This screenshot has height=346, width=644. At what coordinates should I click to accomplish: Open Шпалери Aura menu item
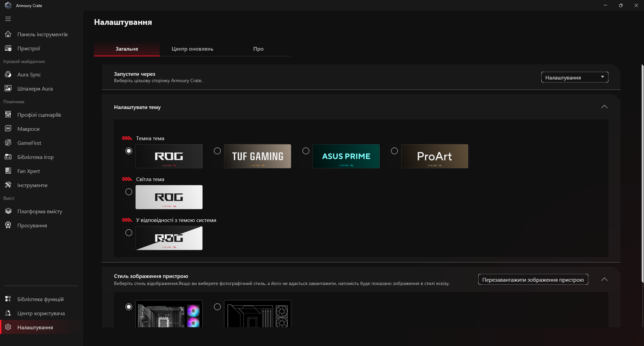(42, 89)
